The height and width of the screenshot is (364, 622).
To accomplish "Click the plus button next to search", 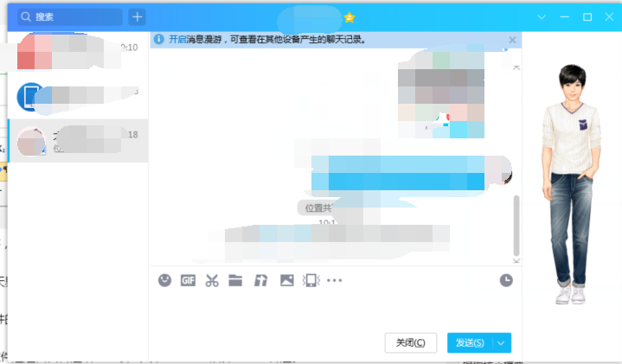I will tap(138, 17).
